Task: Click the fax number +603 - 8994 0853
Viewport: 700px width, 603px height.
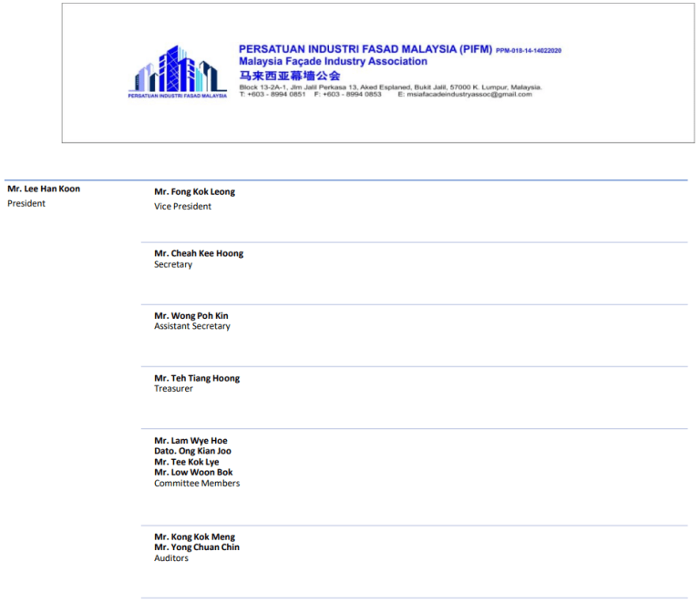Action: (354, 95)
